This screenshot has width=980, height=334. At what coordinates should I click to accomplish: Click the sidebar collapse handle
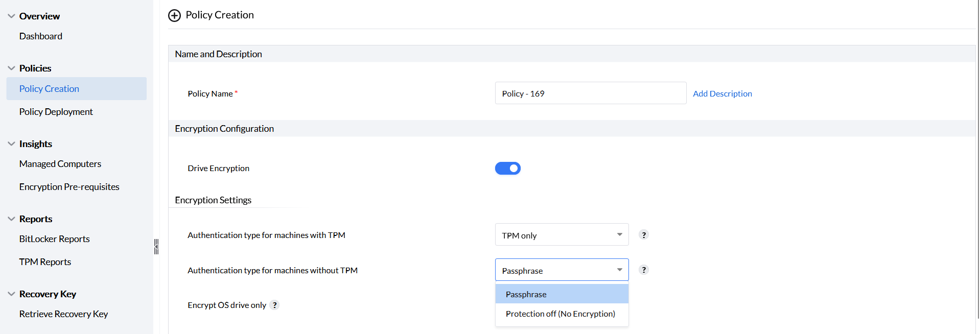click(x=156, y=247)
